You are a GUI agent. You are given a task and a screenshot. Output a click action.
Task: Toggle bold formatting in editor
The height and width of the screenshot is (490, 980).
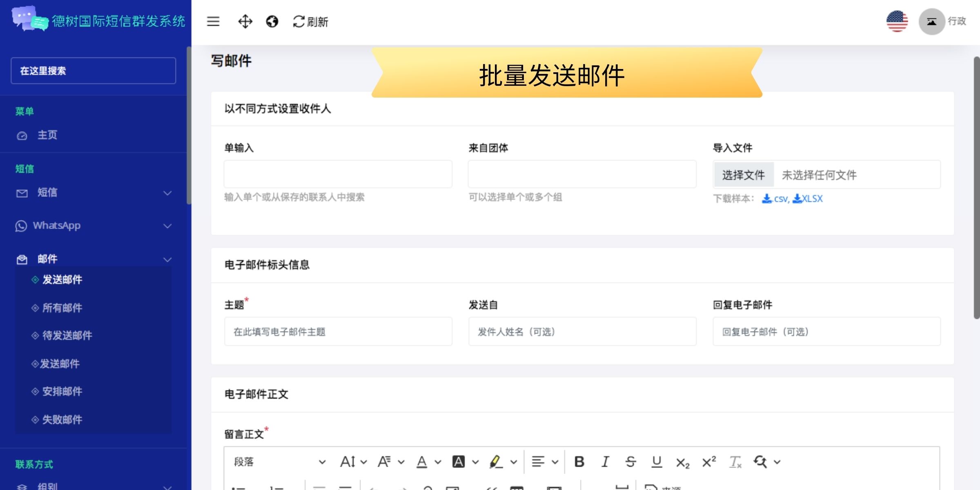coord(579,462)
